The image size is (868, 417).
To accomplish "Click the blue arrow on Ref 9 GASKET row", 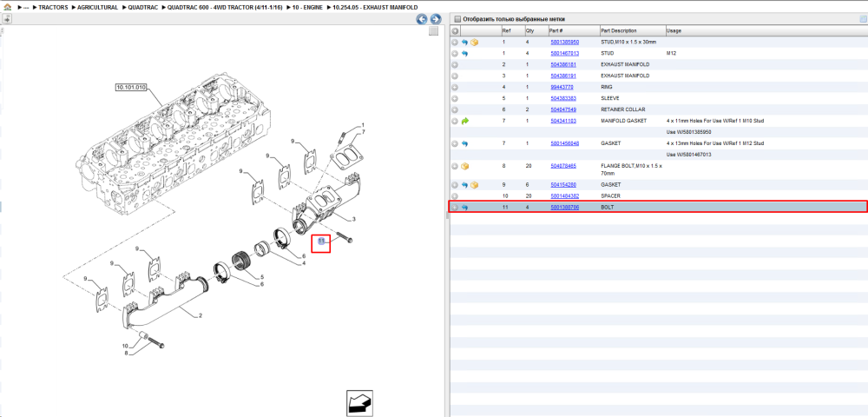I will (464, 185).
